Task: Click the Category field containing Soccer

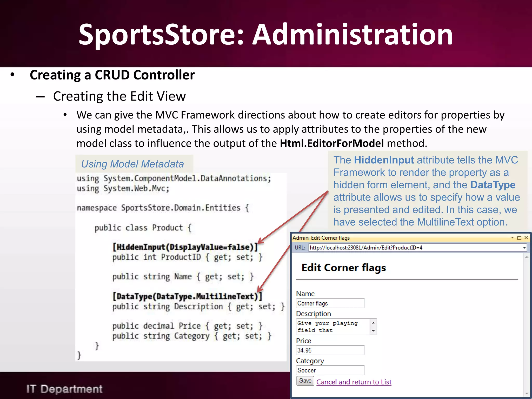Action: coord(330,370)
